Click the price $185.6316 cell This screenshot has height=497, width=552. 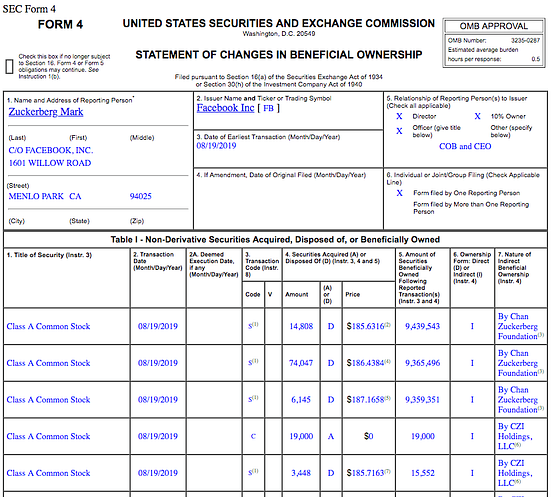pos(369,326)
